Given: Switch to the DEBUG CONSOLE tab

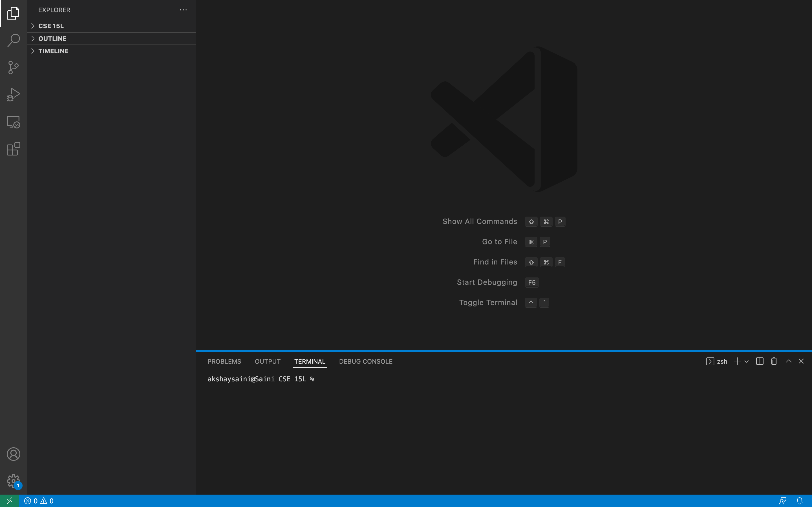Looking at the screenshot, I should tap(366, 361).
